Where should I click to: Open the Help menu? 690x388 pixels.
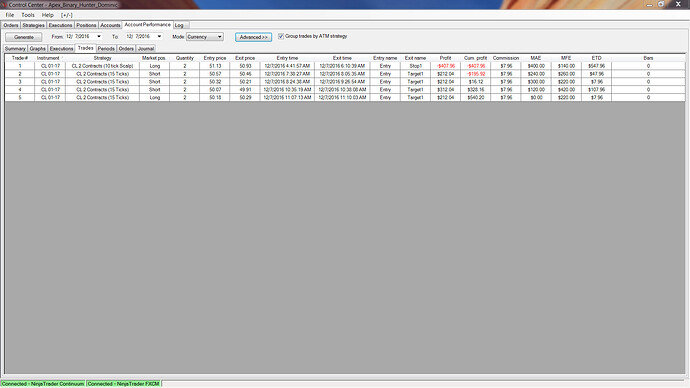pos(48,15)
